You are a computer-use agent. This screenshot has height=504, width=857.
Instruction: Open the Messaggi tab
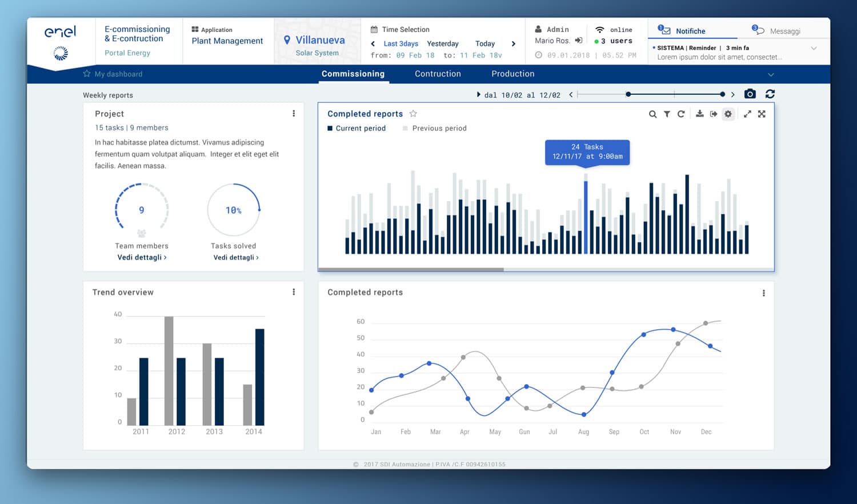pos(785,31)
